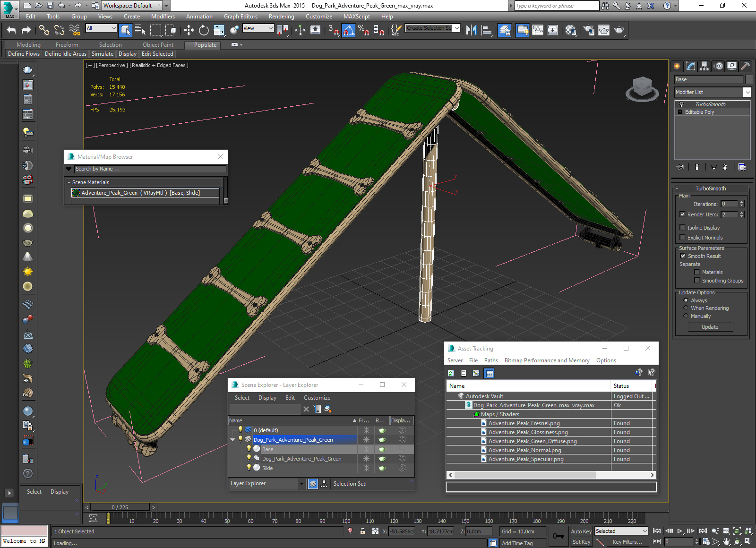The image size is (756, 548).
Task: Open Layer Explorer dropdown at bottom
Action: coord(301,484)
